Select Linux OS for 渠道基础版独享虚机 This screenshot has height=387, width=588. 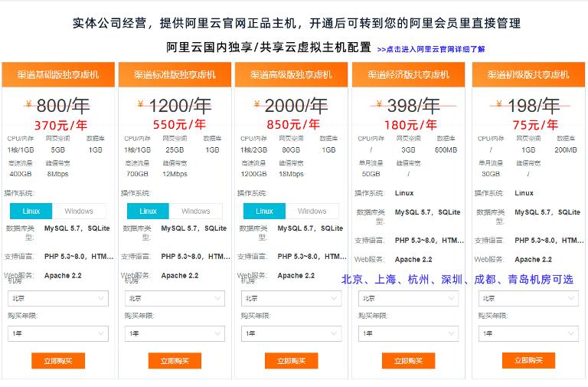click(31, 212)
